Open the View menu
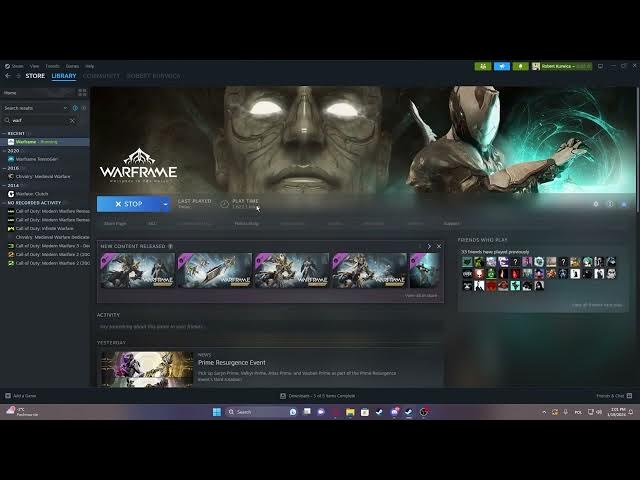Screen dimensions: 640x480 tap(34, 66)
